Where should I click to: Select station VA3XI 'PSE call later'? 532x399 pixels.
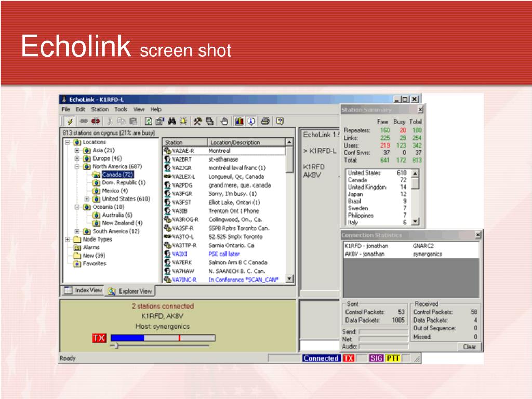click(224, 254)
